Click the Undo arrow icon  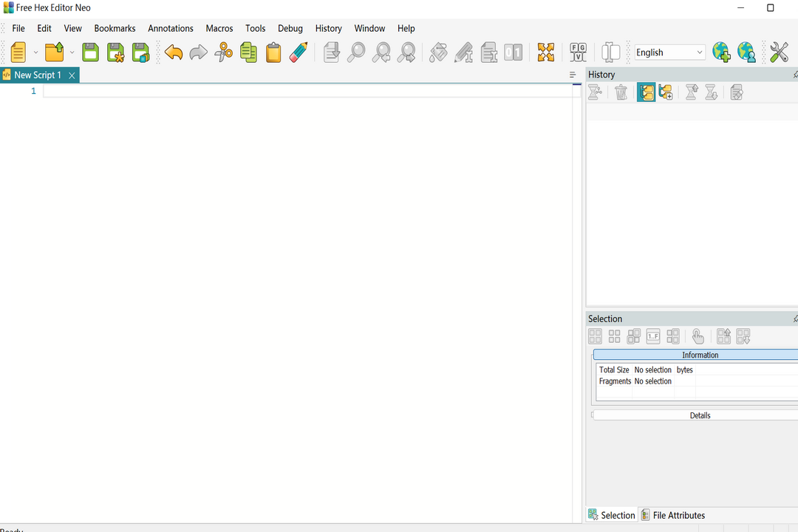174,52
